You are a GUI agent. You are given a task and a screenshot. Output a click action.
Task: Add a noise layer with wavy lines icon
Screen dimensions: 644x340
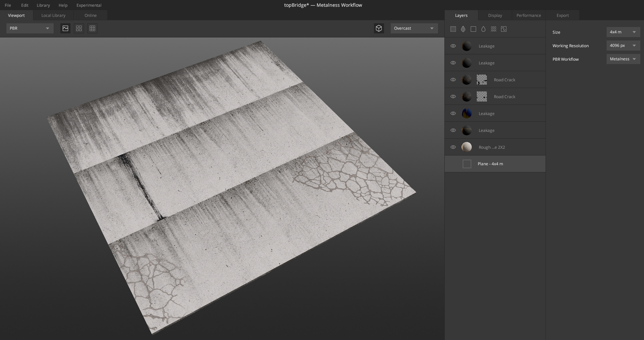tap(494, 29)
